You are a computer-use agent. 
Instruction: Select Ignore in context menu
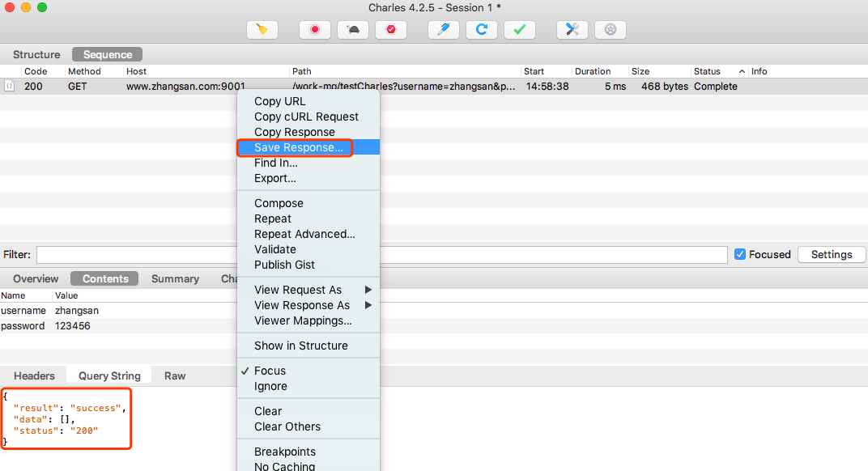[x=308, y=386]
